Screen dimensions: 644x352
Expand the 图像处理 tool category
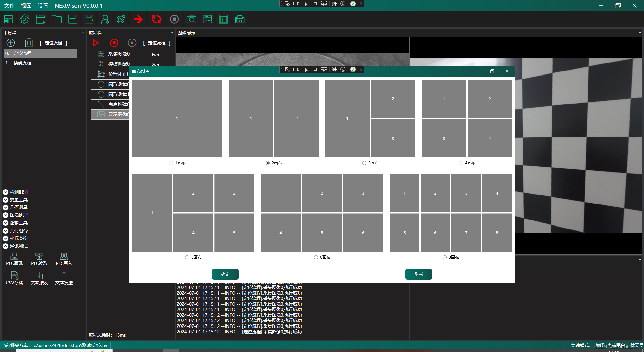click(x=5, y=215)
